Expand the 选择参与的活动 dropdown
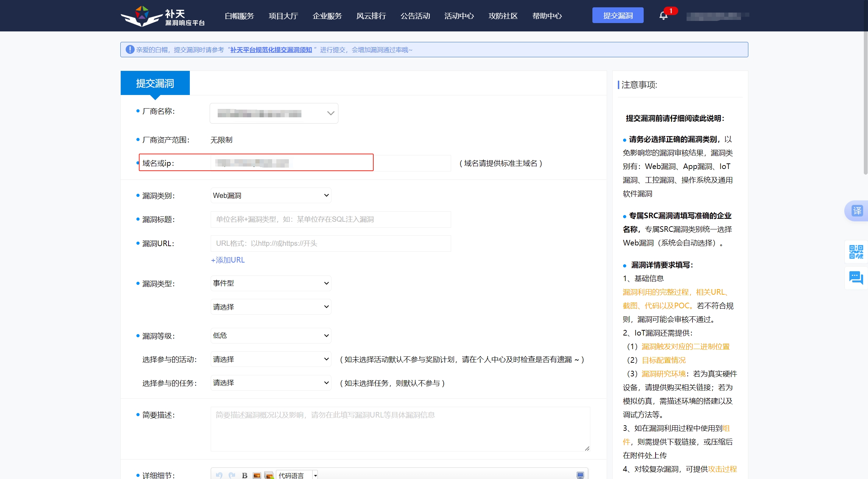 coord(271,359)
